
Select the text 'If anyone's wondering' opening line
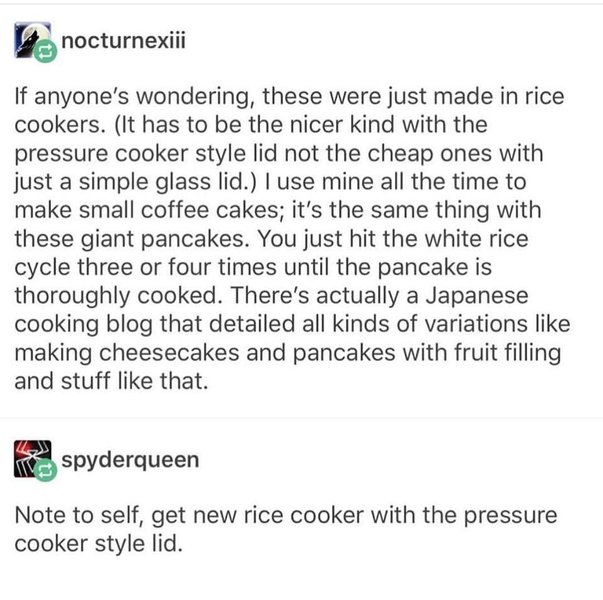click(132, 97)
